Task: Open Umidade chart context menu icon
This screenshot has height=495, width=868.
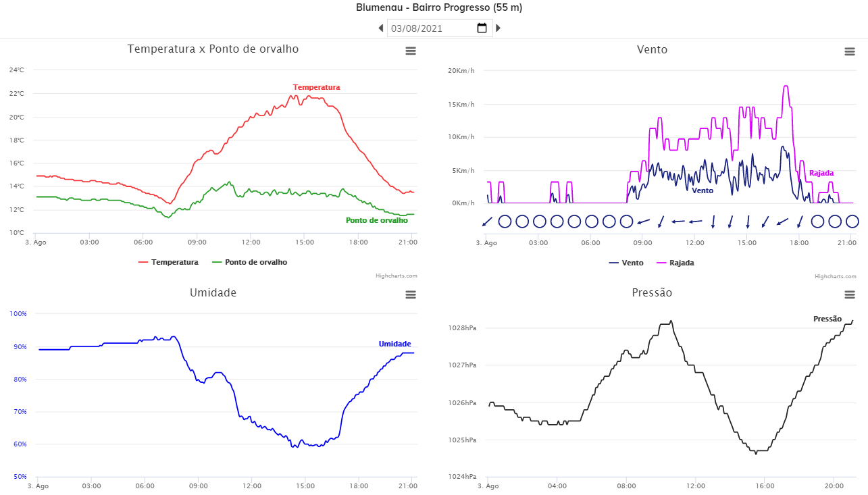Action: click(x=411, y=294)
